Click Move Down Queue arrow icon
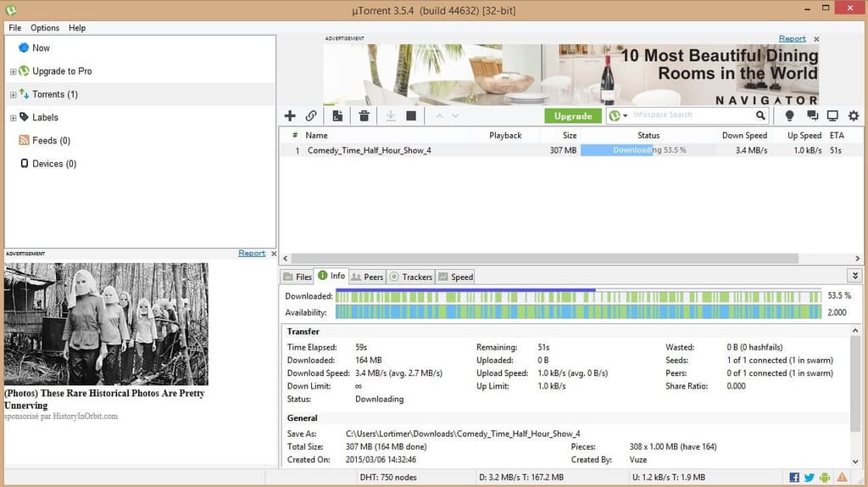The image size is (868, 487). [x=455, y=115]
